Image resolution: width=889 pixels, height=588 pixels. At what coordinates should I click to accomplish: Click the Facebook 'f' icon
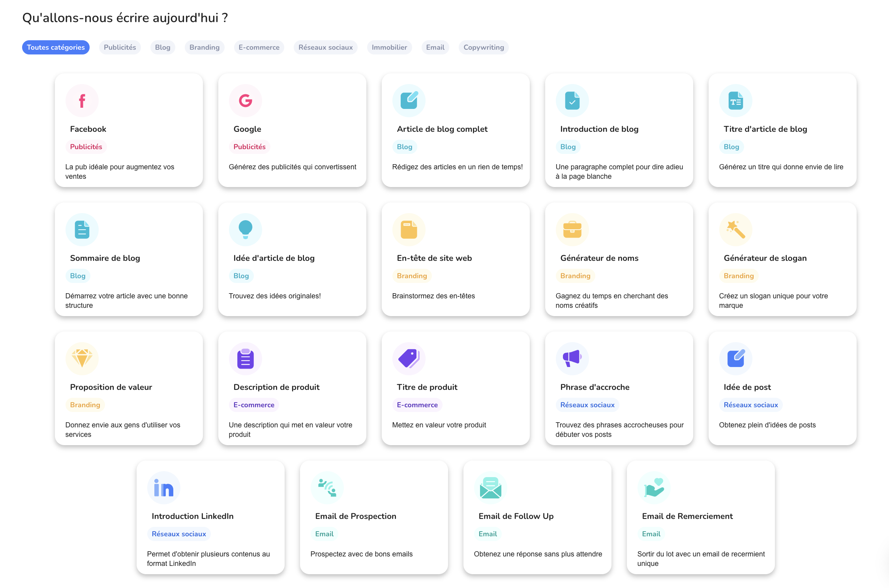[x=82, y=101]
